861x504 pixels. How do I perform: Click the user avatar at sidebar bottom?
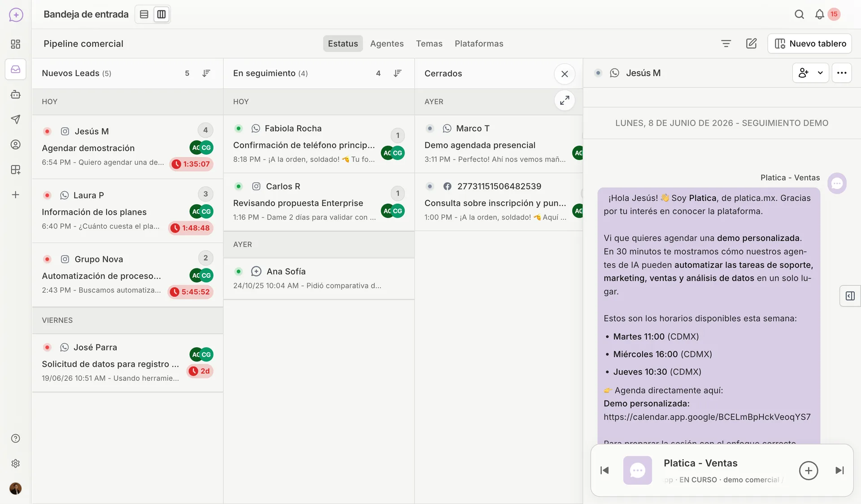[15, 488]
